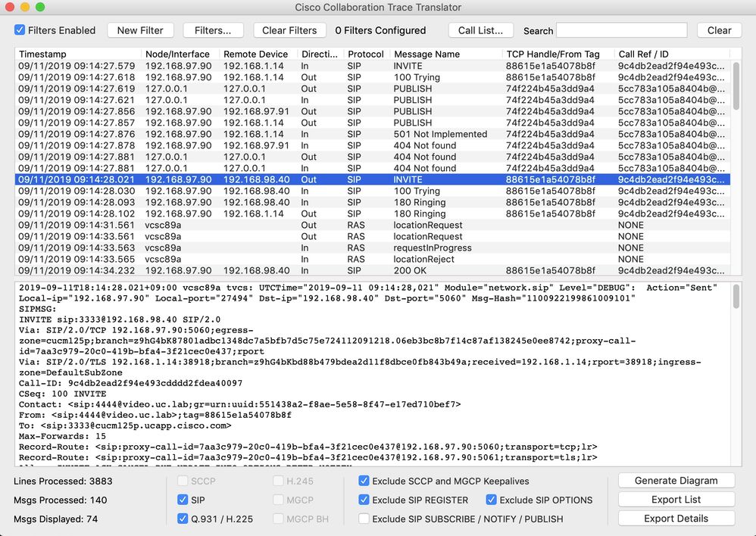Select the highlighted INVITE row at 09:14:28.021
This screenshot has width=756, height=536.
click(372, 179)
